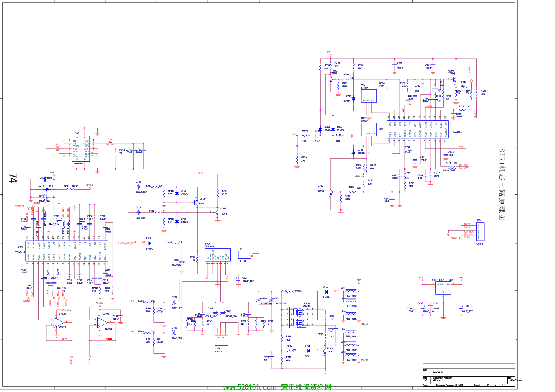Screen dimensions: 555x392
Task: Click the R708 resistor label
Action: (x=141, y=301)
